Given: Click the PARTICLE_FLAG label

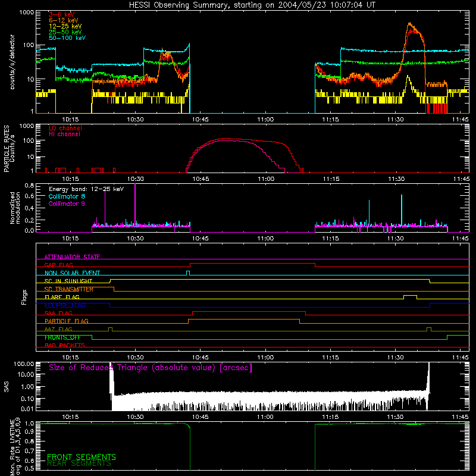Looking at the screenshot, I should coord(67,321).
